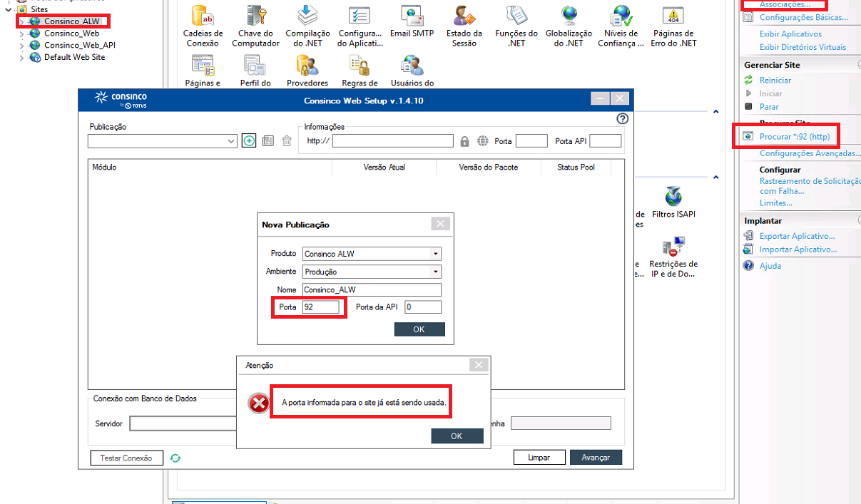The height and width of the screenshot is (504, 861).
Task: Click the add new publication plus icon
Action: click(x=249, y=141)
